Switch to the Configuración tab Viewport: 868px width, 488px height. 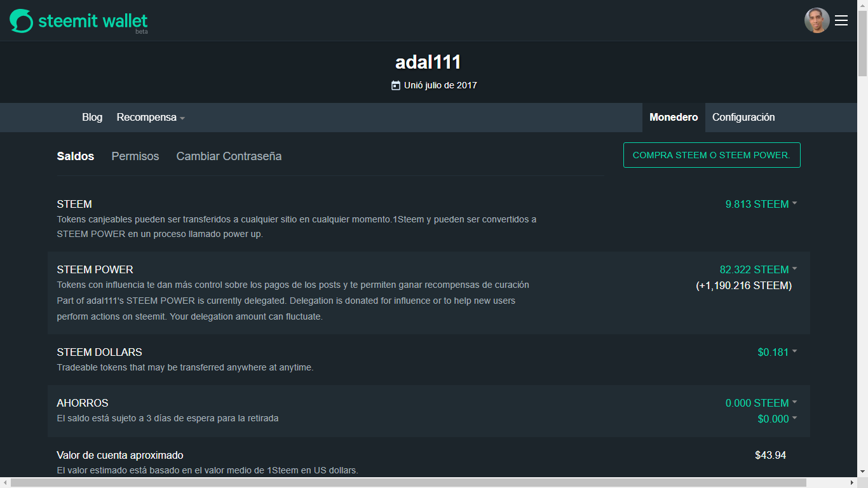click(743, 118)
